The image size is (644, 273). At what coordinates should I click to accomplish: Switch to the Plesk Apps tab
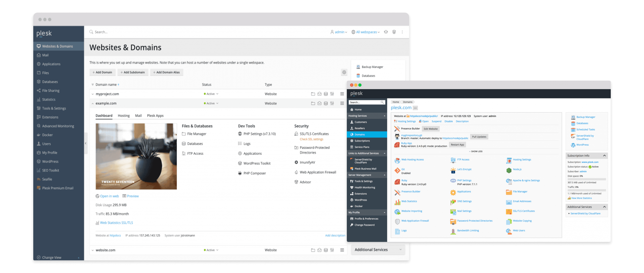[x=155, y=116]
